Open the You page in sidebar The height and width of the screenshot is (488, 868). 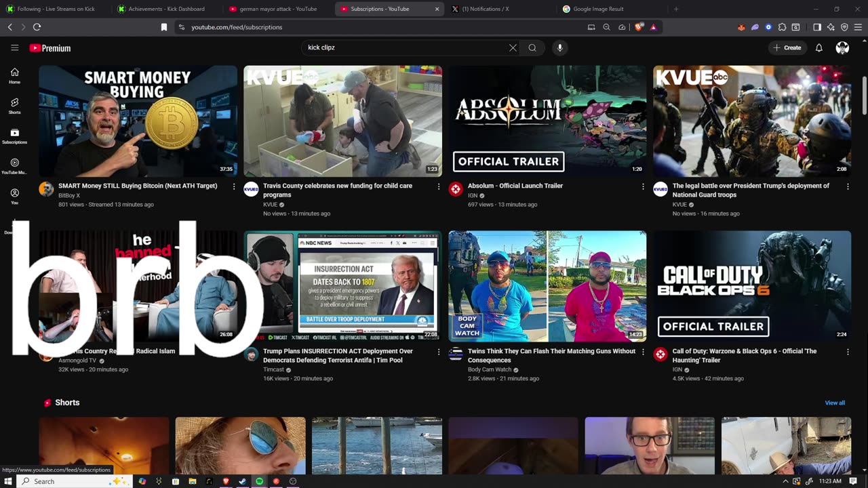tap(14, 197)
